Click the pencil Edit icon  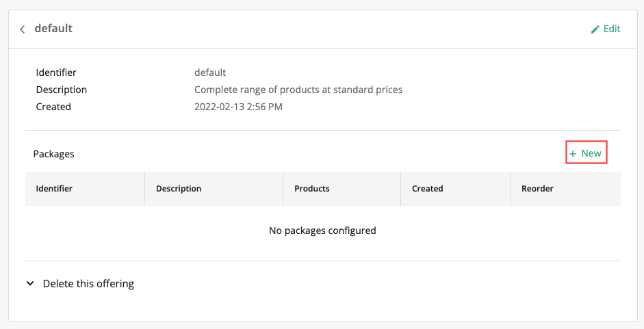[595, 29]
